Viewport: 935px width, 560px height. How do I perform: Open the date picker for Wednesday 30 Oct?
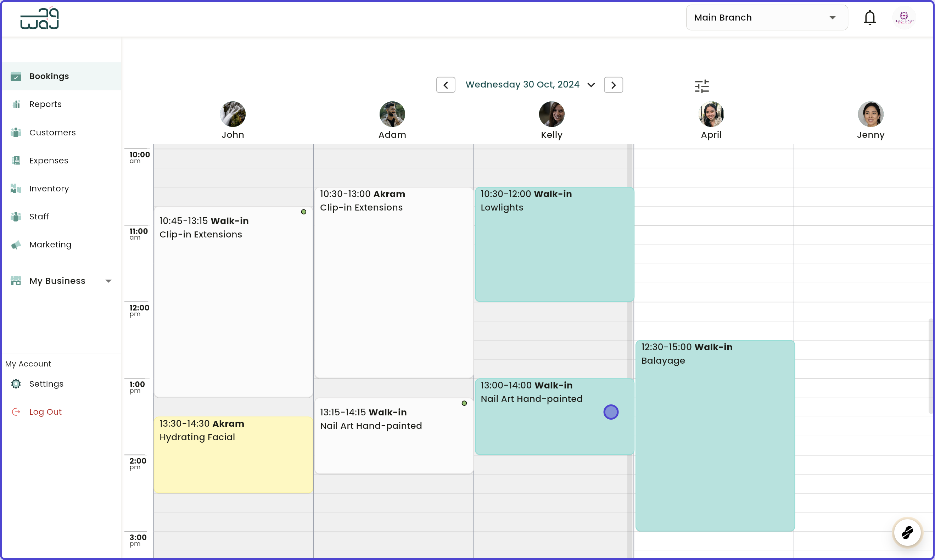point(591,84)
